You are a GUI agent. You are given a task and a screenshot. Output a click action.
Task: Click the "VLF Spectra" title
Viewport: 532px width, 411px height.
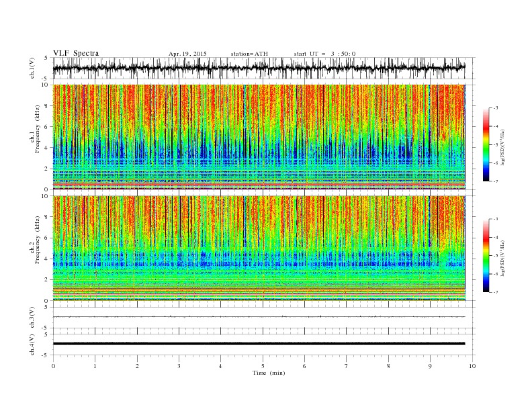(76, 53)
